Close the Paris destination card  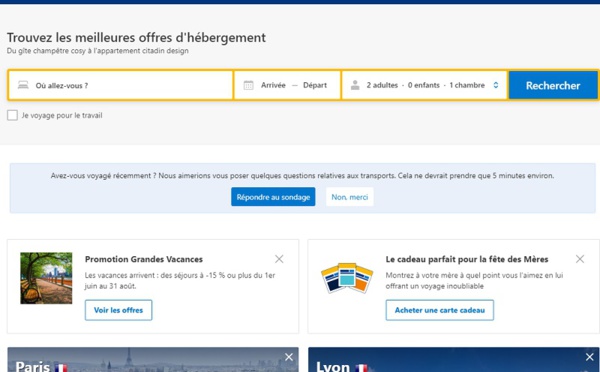[x=289, y=357]
